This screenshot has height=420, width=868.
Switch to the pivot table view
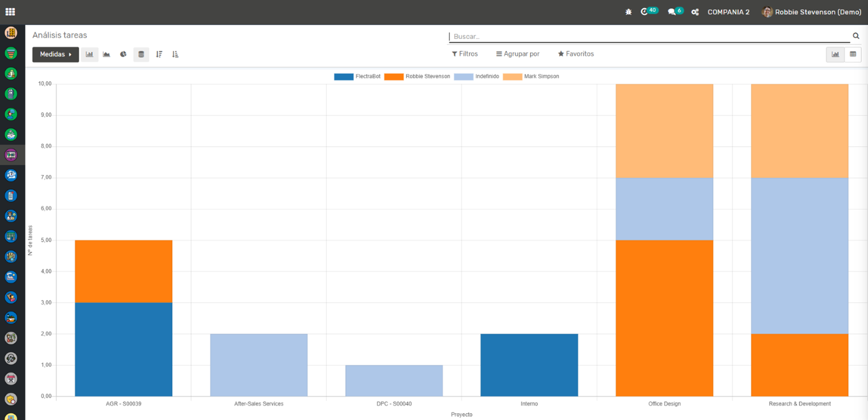[x=853, y=54]
